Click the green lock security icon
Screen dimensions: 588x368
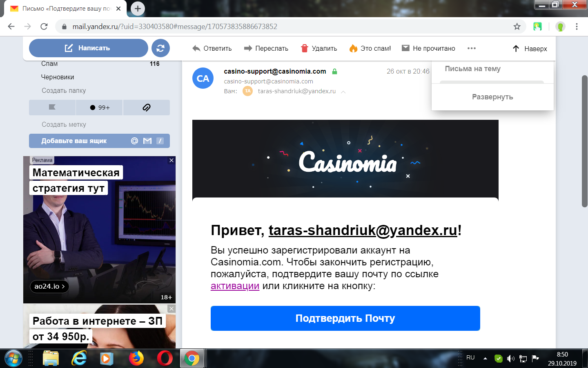[x=334, y=71]
